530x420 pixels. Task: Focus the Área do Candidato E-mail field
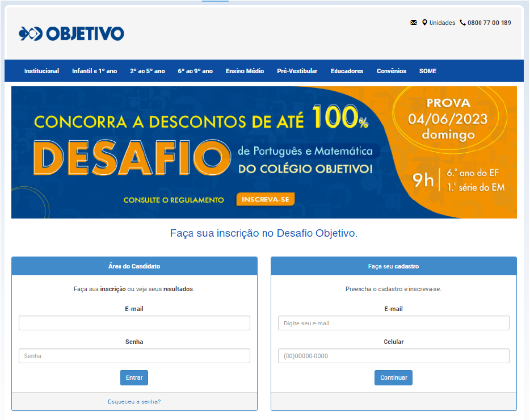134,323
